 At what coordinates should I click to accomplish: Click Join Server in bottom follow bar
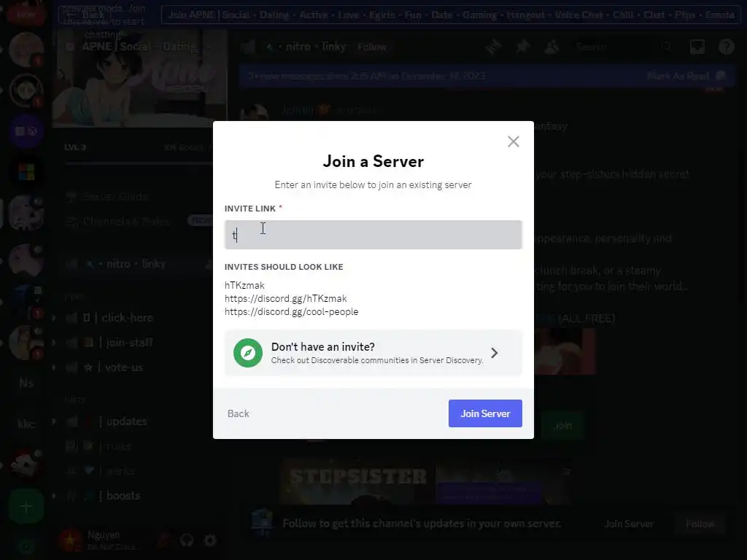[629, 524]
